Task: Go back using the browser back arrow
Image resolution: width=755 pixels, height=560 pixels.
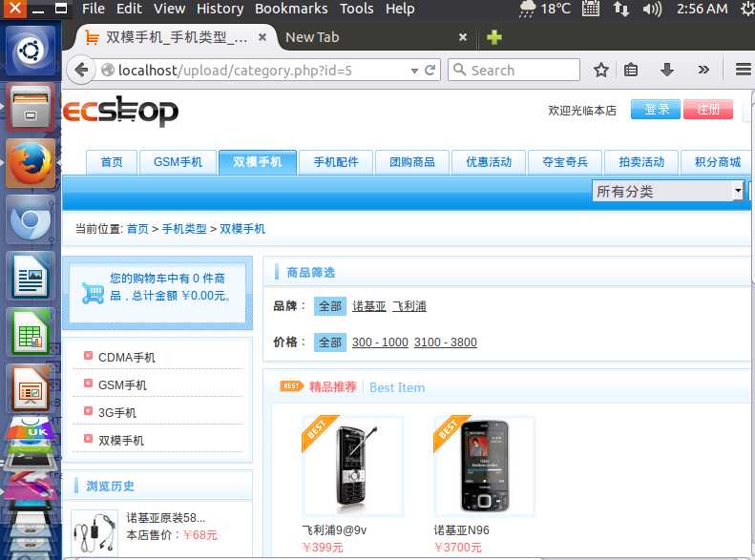Action: [x=81, y=71]
